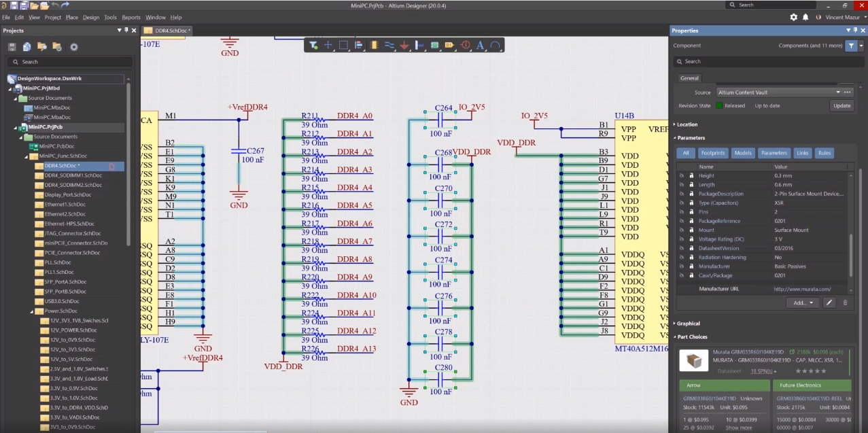Screen dimensions: 868x433
Task: Select the add/move cross tool in active bar
Action: pyautogui.click(x=328, y=46)
